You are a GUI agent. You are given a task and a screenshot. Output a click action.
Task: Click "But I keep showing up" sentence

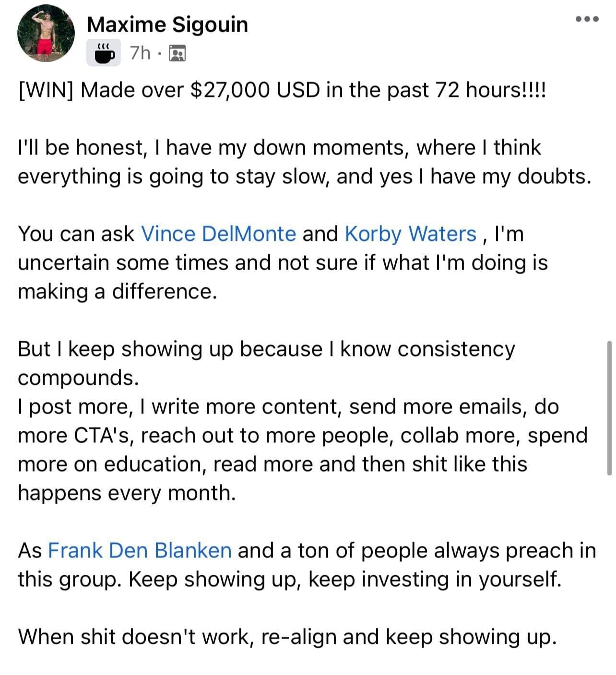(x=266, y=363)
